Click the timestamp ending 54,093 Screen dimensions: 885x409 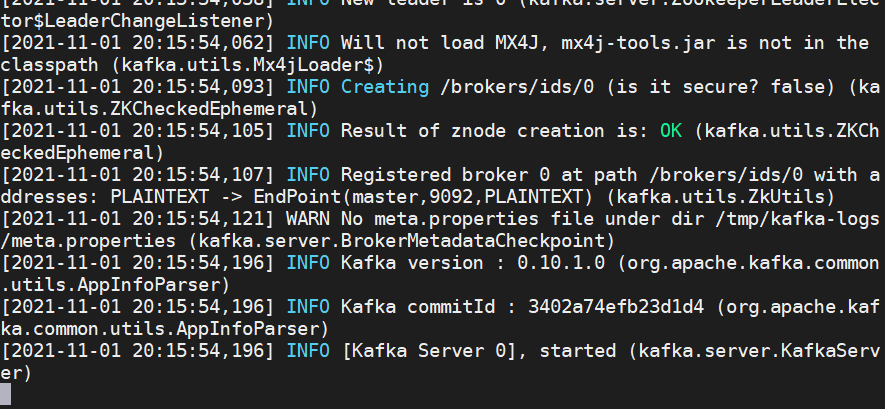pos(138,87)
